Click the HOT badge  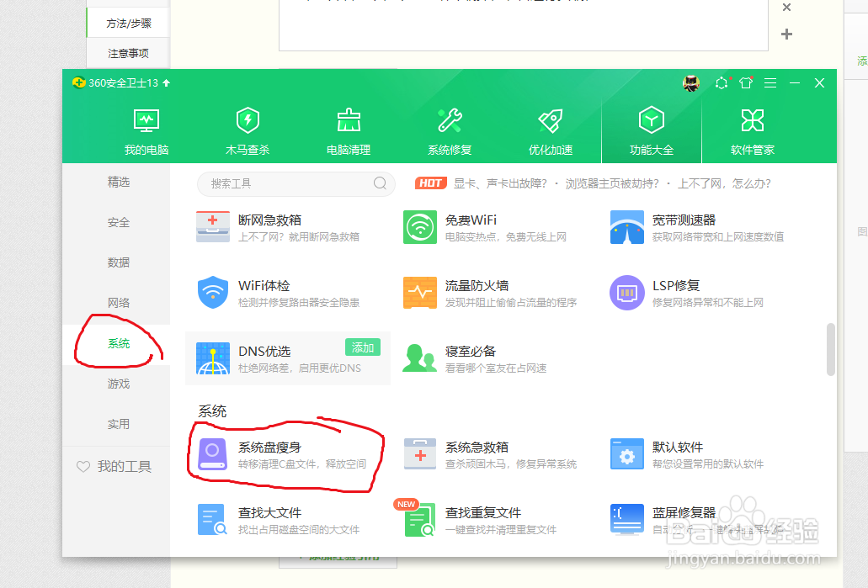431,183
